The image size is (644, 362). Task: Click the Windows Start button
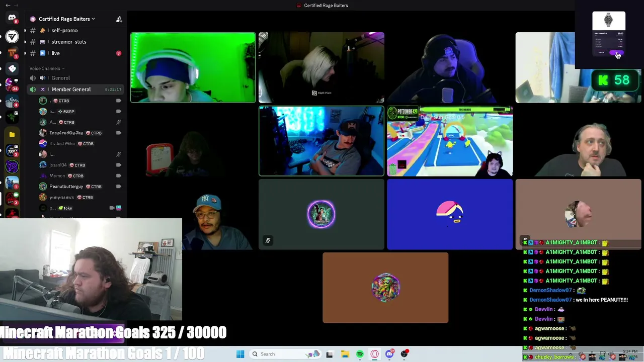click(x=240, y=354)
